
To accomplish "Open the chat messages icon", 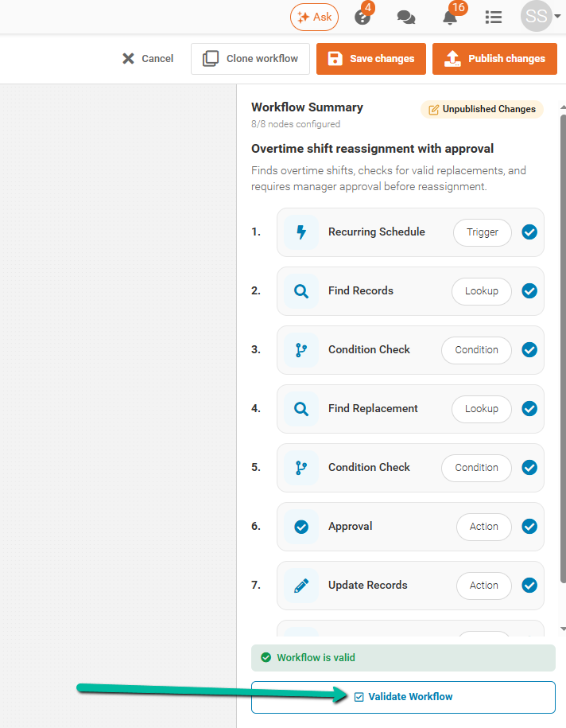I will pos(406,18).
